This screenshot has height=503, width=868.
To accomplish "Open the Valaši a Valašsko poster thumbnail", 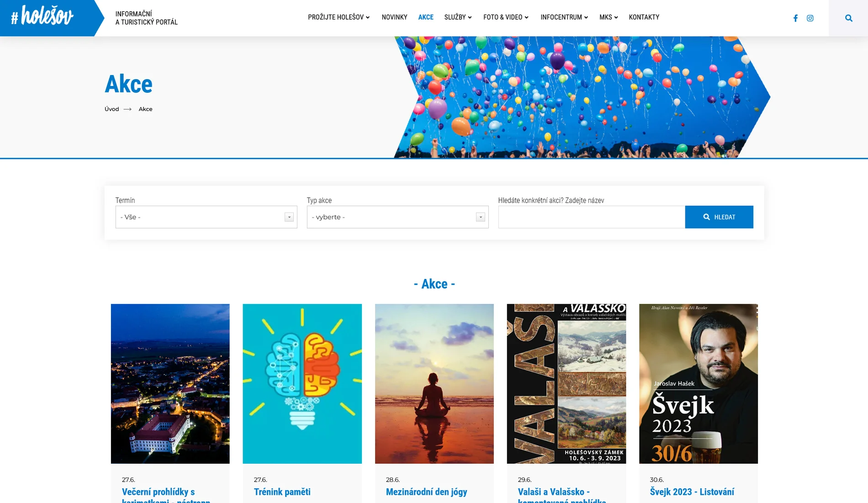I will coord(566,384).
